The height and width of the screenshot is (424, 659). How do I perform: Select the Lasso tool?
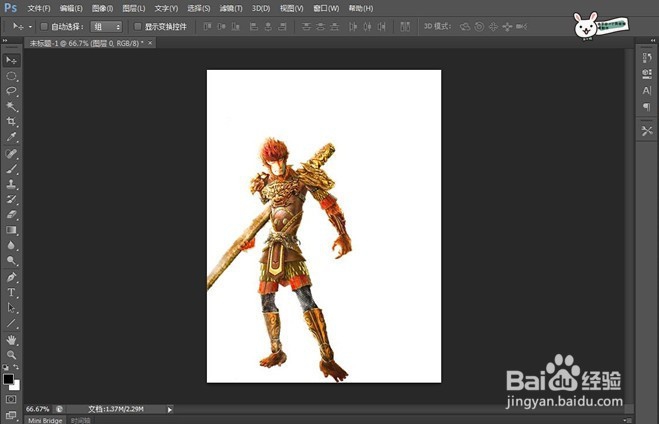click(11, 91)
